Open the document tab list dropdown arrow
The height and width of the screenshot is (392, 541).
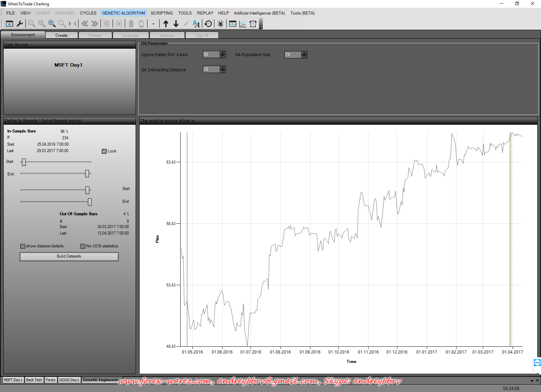pyautogui.click(x=532, y=381)
